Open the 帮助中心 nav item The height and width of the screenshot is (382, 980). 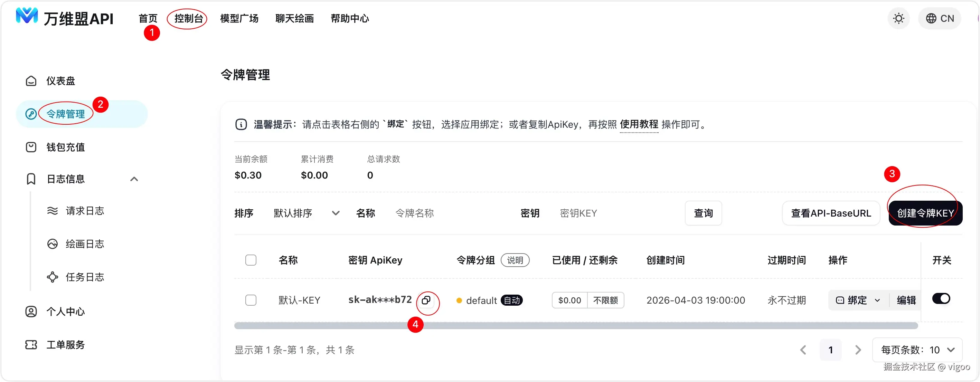click(350, 19)
